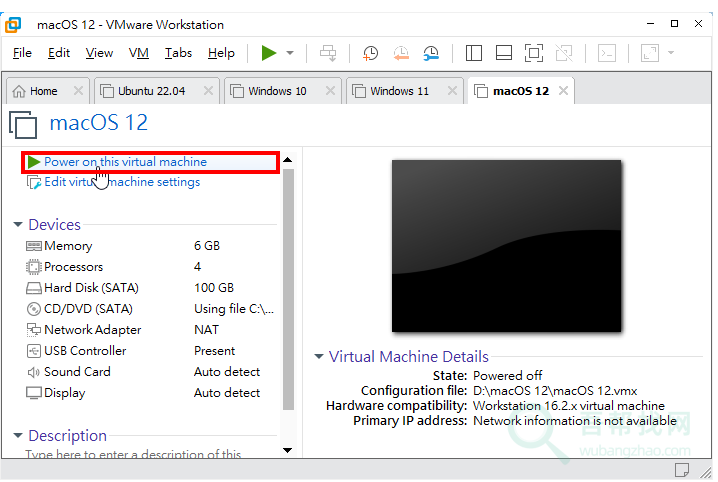Viewport: 718px width, 482px height.
Task: Click the console view toolbar icon
Action: tap(607, 53)
